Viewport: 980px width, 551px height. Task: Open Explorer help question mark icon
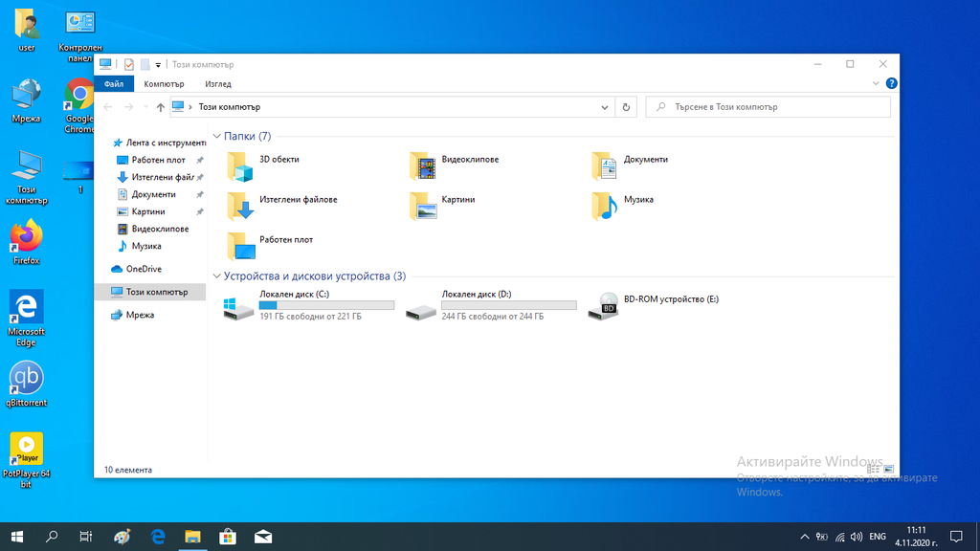(891, 83)
